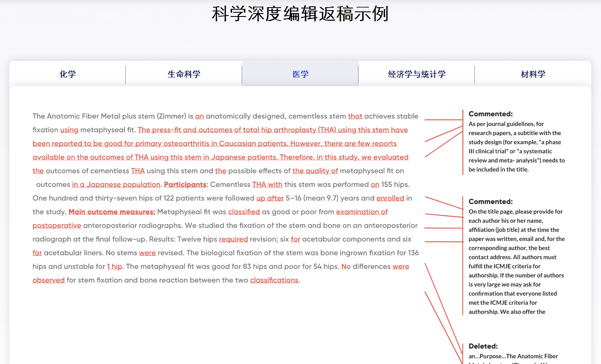This screenshot has height=364, width=601.
Task: Click the underlined word 'postoperative'
Action: (57, 225)
